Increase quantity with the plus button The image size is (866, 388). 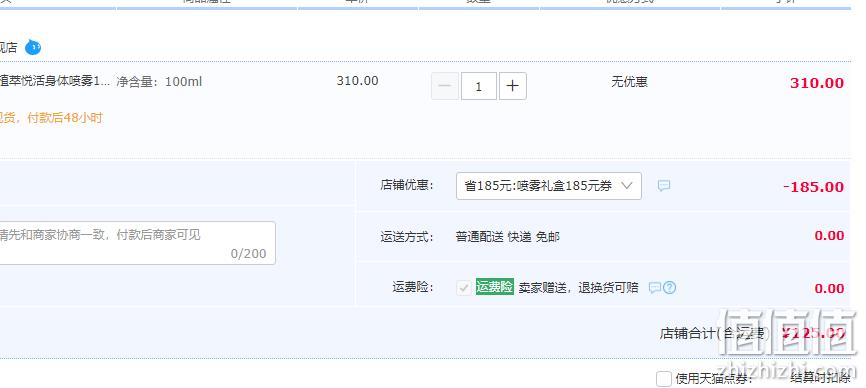[513, 86]
